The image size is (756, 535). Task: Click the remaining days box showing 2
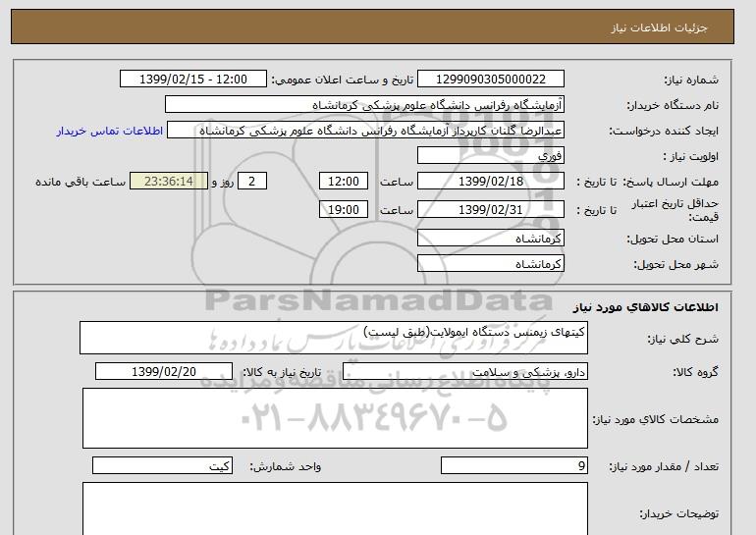pos(251,182)
